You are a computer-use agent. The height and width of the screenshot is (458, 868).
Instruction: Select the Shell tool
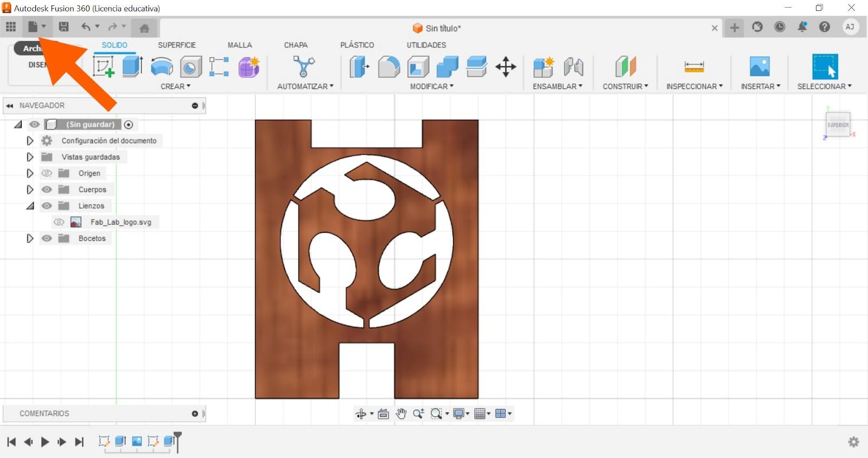pyautogui.click(x=418, y=67)
